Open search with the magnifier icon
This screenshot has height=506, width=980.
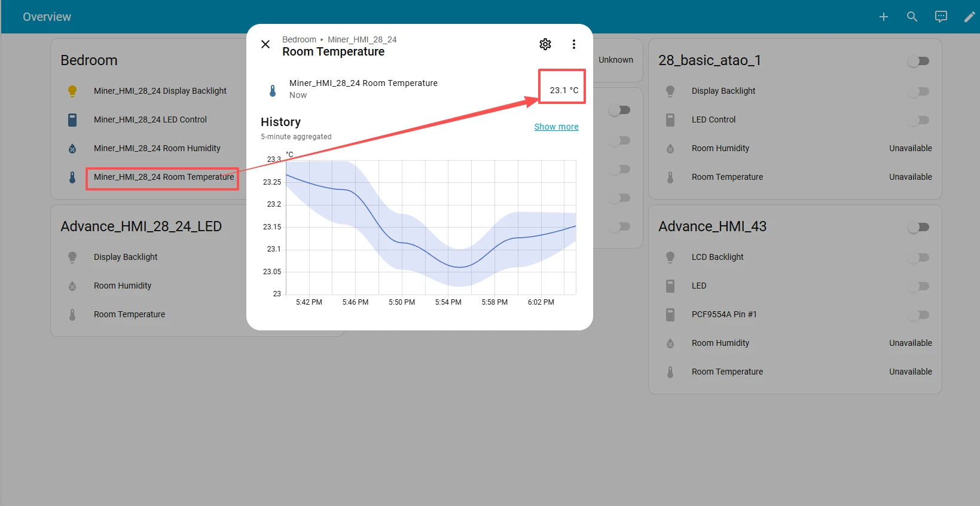pyautogui.click(x=912, y=17)
